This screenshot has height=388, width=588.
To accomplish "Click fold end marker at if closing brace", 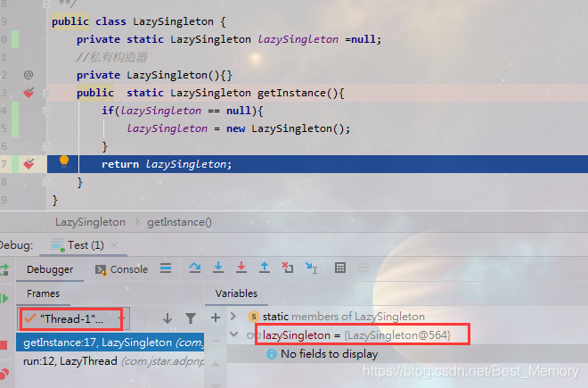I will pos(46,146).
